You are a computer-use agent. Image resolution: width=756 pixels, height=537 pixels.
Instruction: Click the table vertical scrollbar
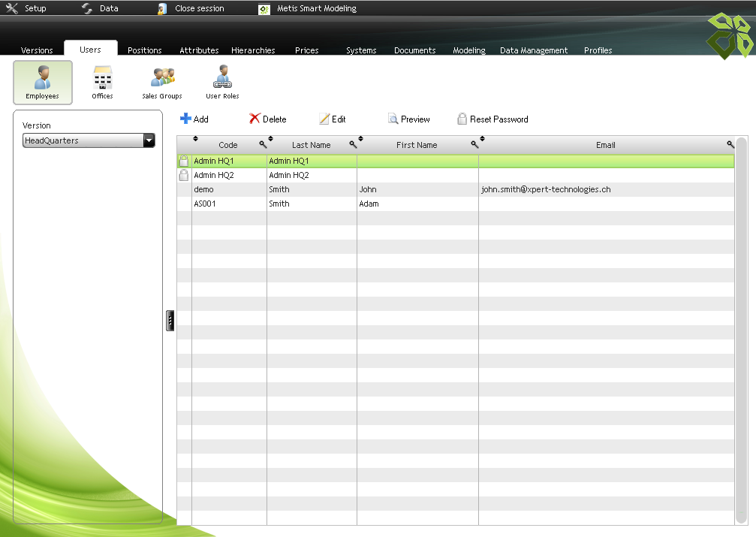(741, 330)
